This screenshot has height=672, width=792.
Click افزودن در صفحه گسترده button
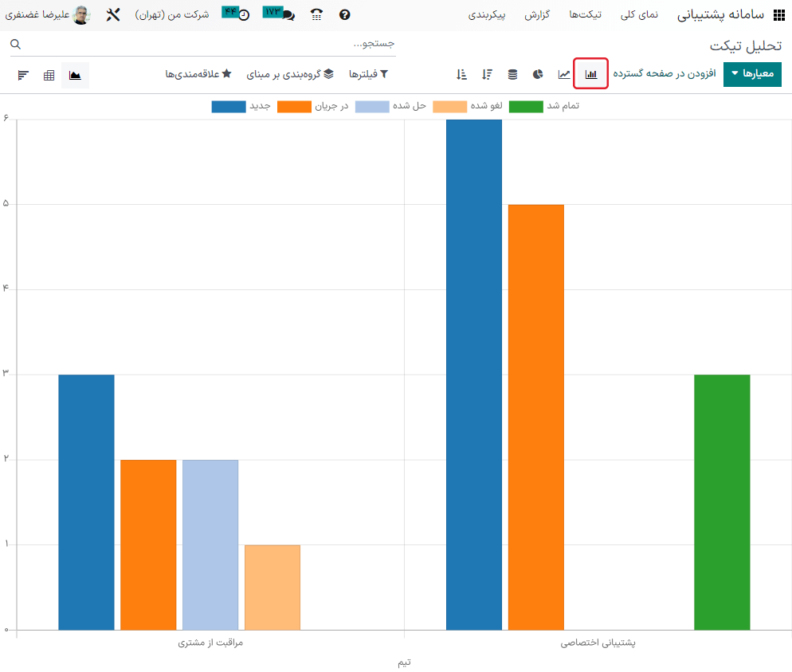coord(664,74)
